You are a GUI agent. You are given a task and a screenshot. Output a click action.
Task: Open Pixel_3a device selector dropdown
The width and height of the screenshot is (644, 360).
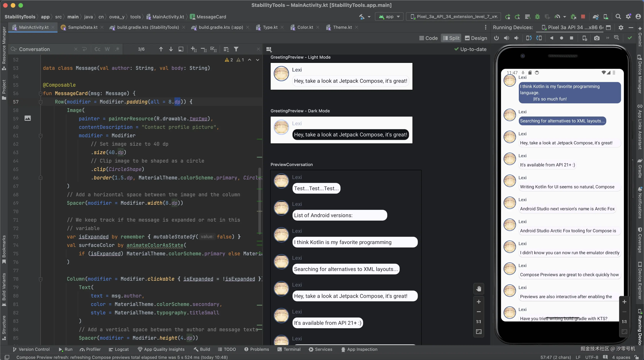coord(454,17)
